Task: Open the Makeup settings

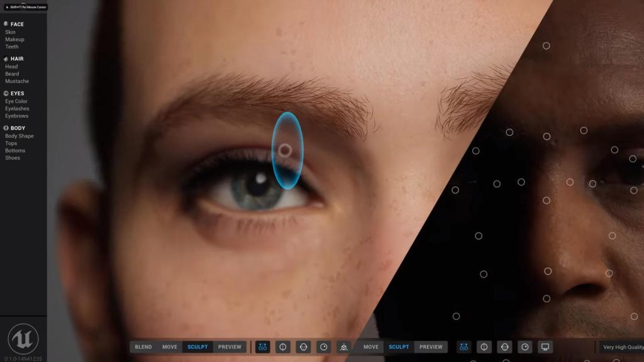Action: [14, 40]
